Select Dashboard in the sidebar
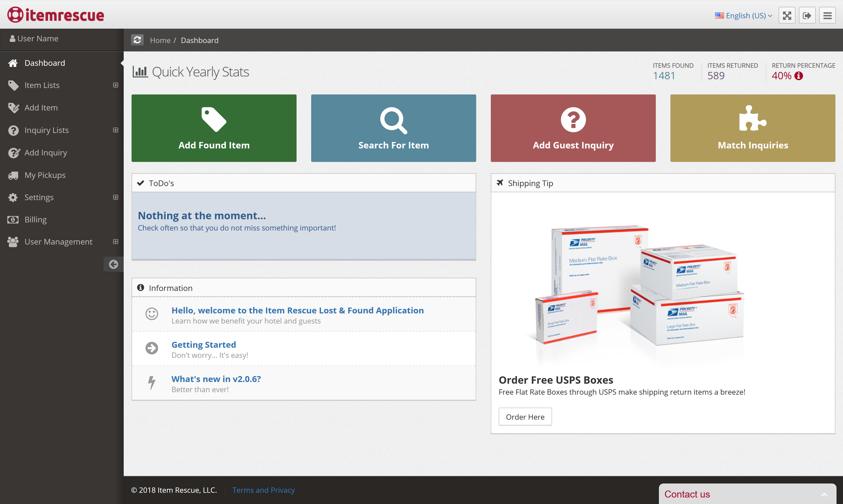The image size is (843, 504). tap(44, 63)
